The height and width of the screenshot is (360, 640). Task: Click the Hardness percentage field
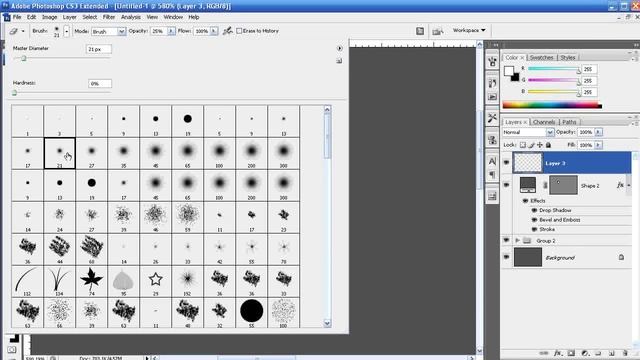point(100,84)
